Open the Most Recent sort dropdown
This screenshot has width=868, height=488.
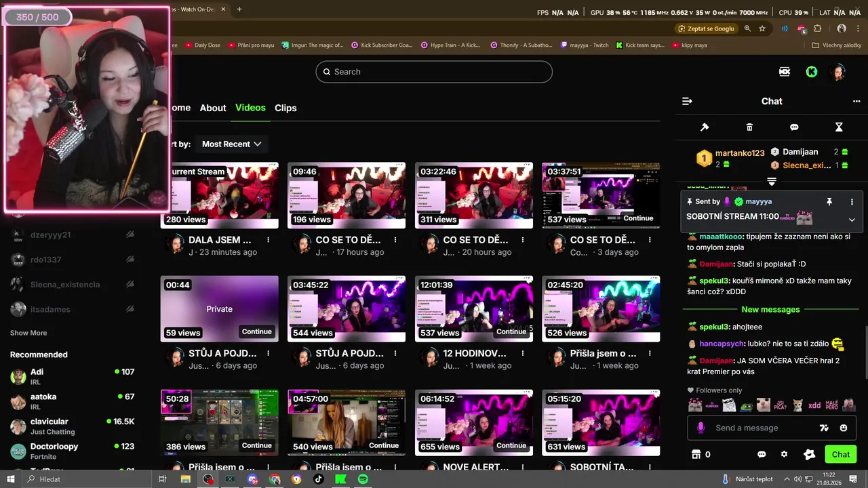(231, 144)
